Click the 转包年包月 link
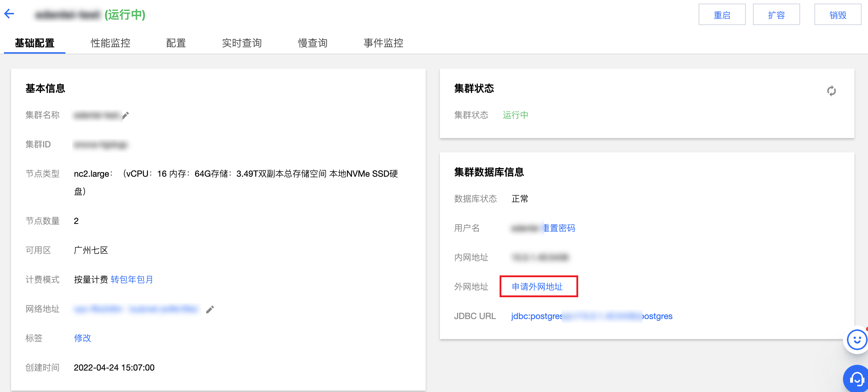 point(132,280)
